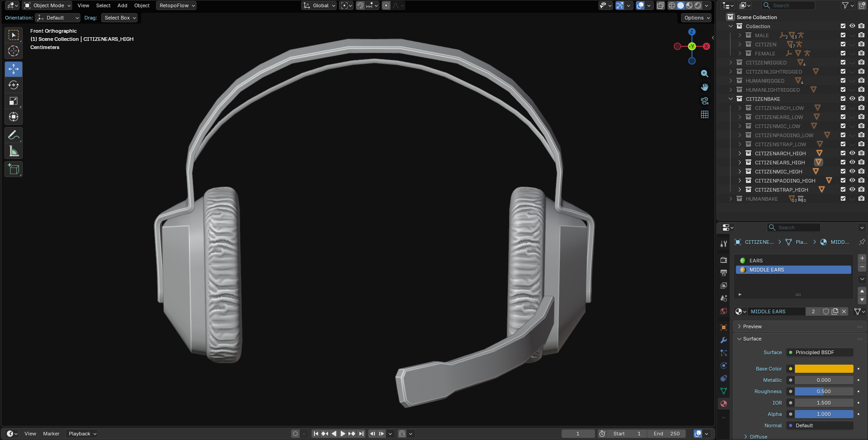Image resolution: width=868 pixels, height=440 pixels.
Task: Click the yellow Base Color swatch
Action: 824,369
